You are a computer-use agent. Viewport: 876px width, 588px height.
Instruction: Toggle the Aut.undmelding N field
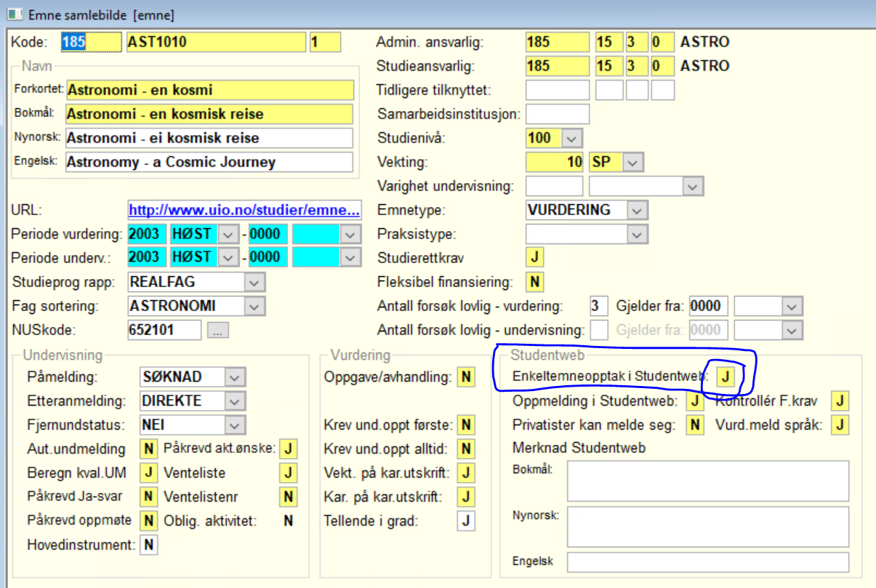pyautogui.click(x=149, y=449)
